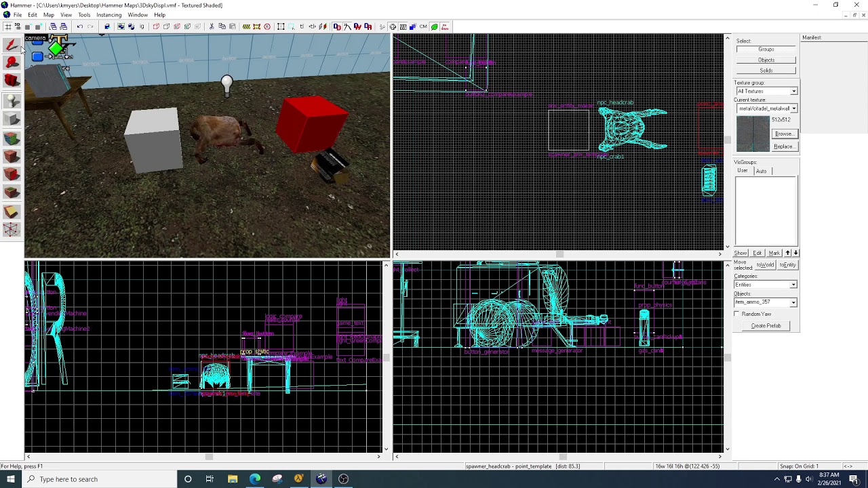
Task: Click the Create Prefab button
Action: pos(766,326)
